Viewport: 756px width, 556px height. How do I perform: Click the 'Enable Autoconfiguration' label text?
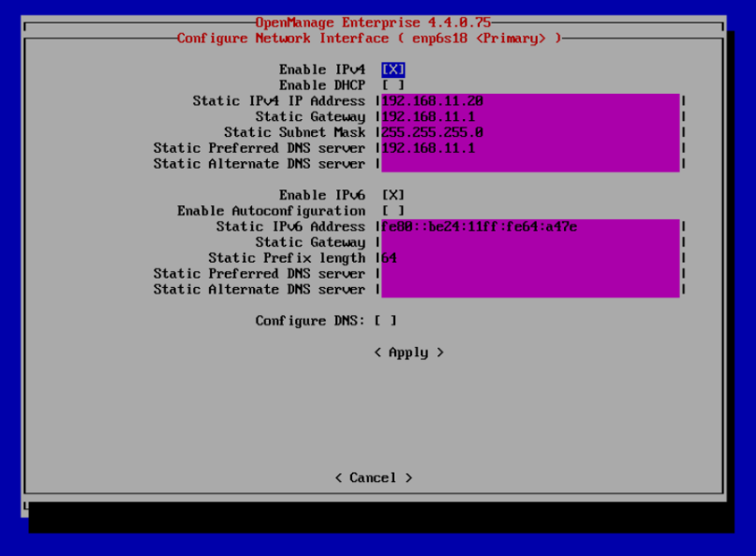tap(271, 211)
